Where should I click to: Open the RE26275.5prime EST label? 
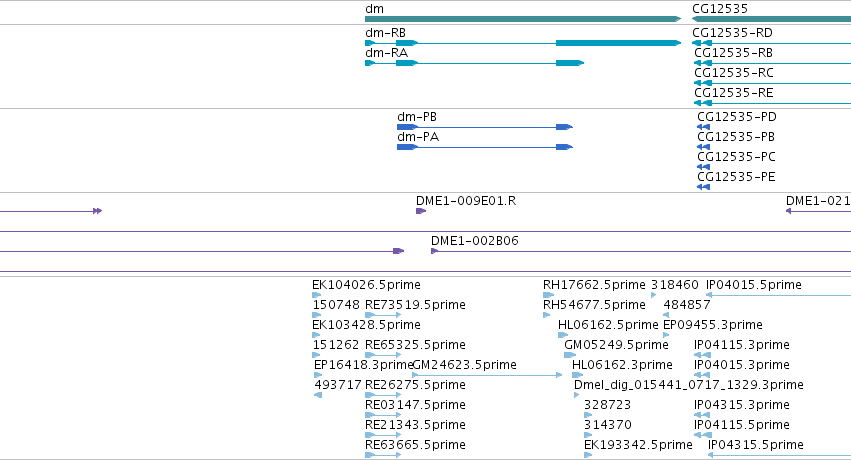click(x=415, y=386)
